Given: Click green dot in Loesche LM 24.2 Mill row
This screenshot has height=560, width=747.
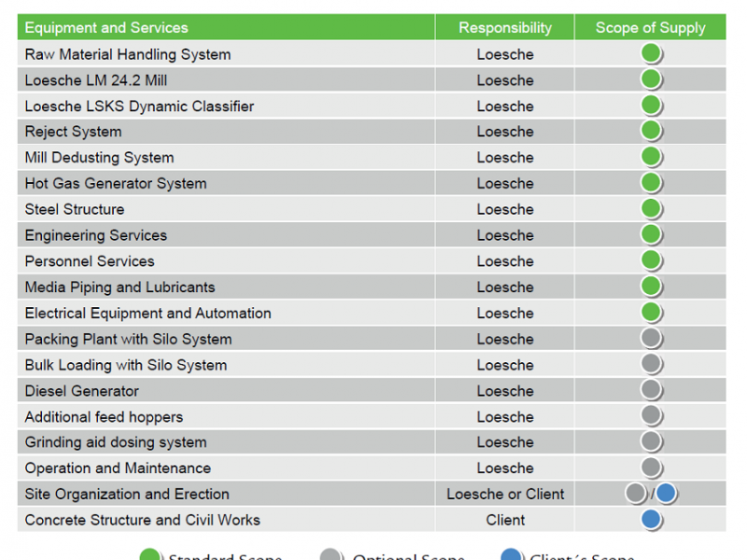Looking at the screenshot, I should pos(651,79).
